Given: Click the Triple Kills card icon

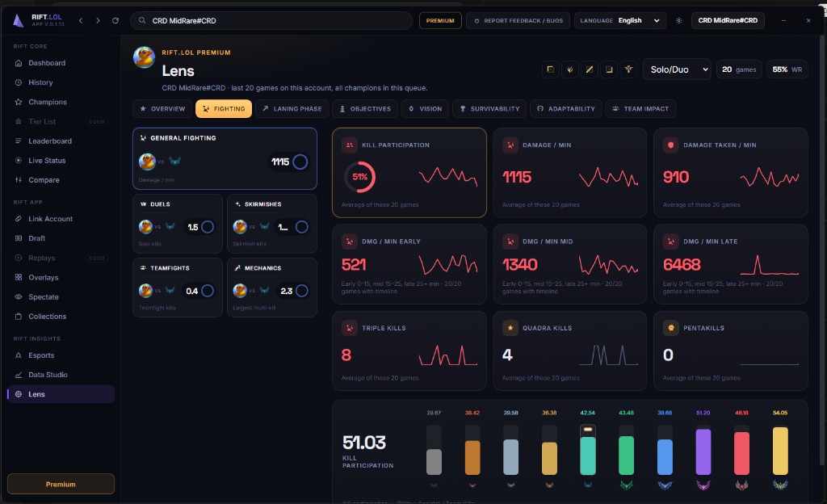Looking at the screenshot, I should click(349, 328).
